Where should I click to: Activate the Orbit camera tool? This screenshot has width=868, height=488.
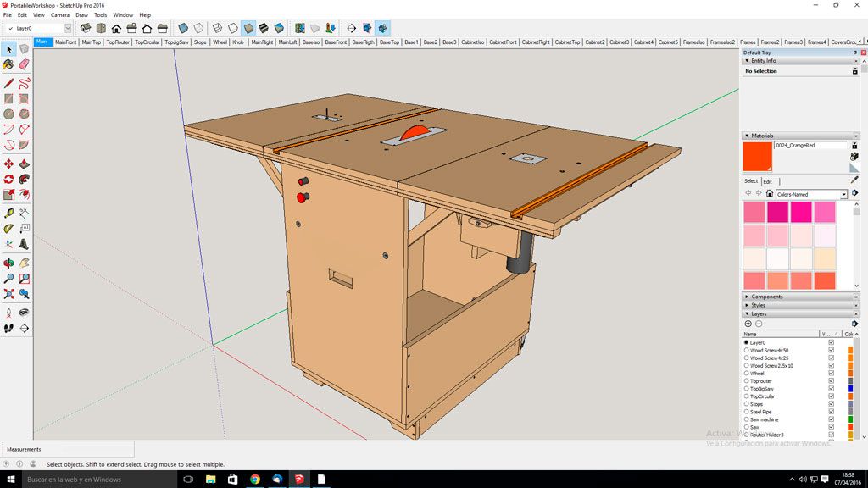click(8, 263)
